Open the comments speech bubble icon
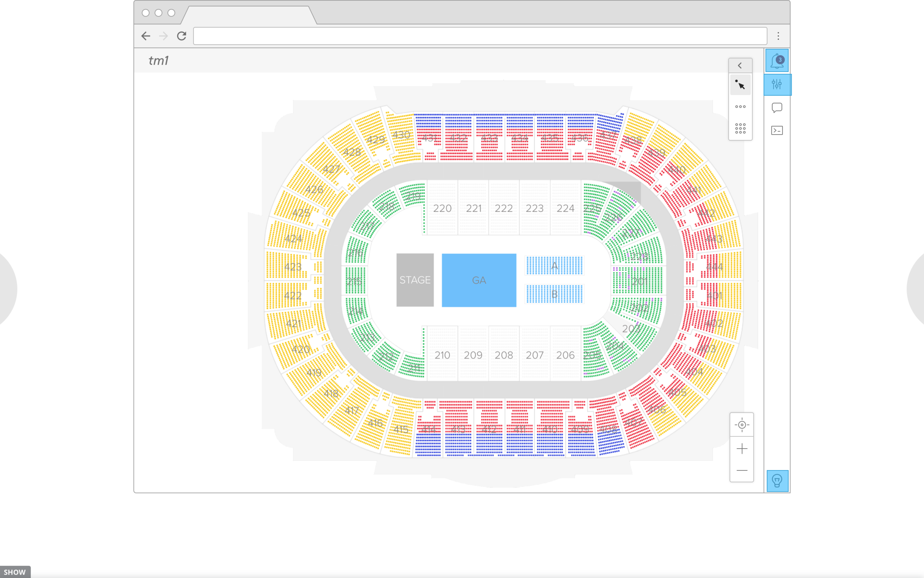Viewport: 924px width, 578px height. pos(777,107)
